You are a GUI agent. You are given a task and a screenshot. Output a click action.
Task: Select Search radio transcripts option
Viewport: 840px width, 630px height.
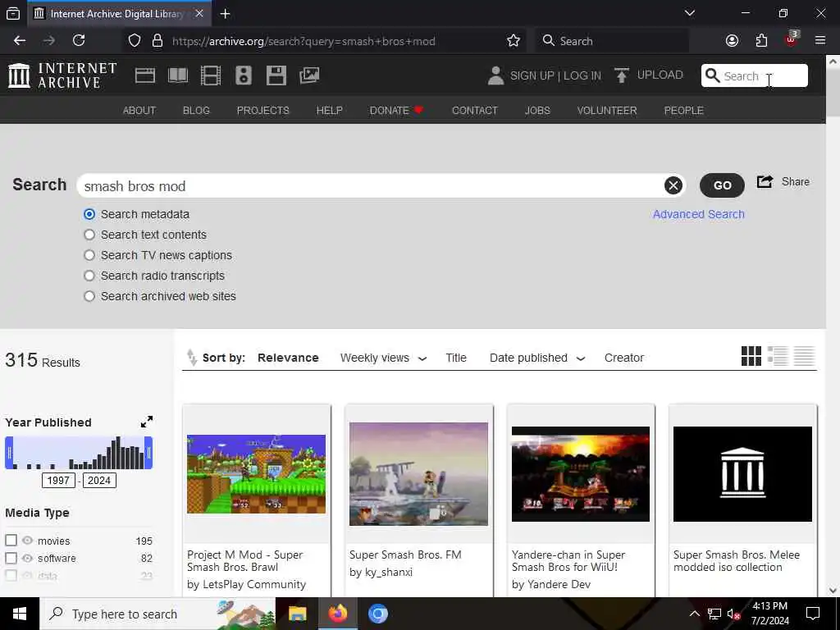click(x=89, y=276)
